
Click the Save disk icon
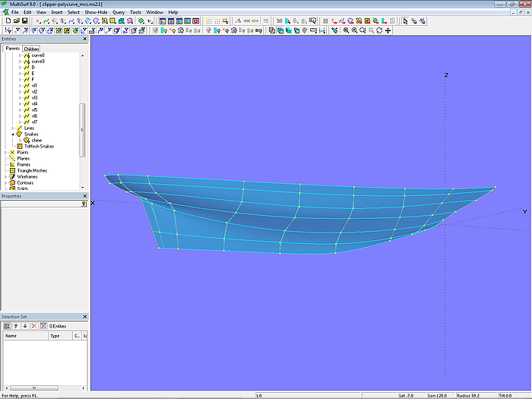25,21
